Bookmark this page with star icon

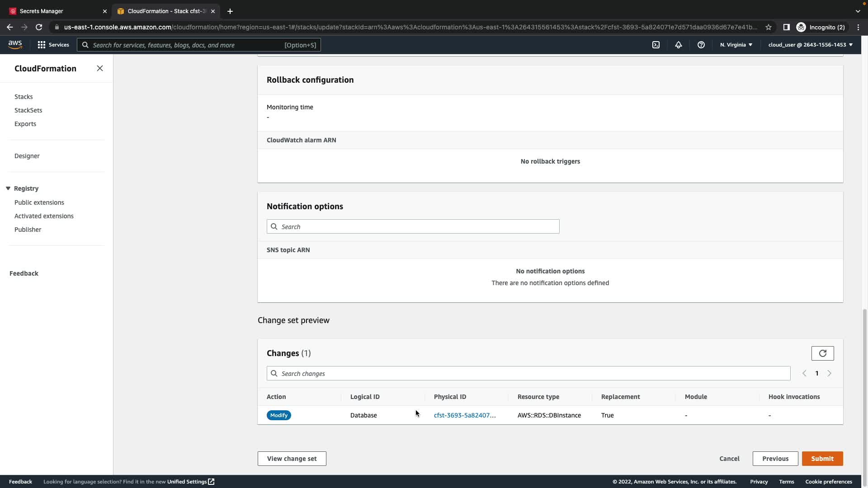point(769,27)
